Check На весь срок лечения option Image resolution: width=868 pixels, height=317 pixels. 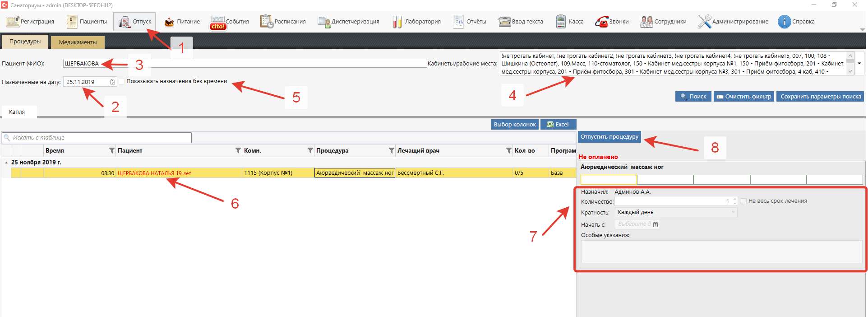pyautogui.click(x=743, y=201)
